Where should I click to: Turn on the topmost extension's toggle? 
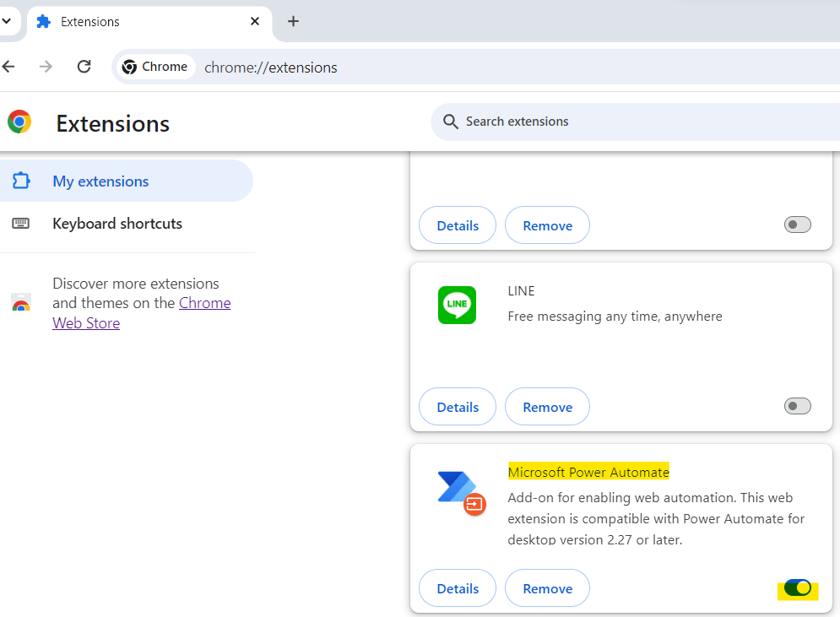[x=797, y=225]
